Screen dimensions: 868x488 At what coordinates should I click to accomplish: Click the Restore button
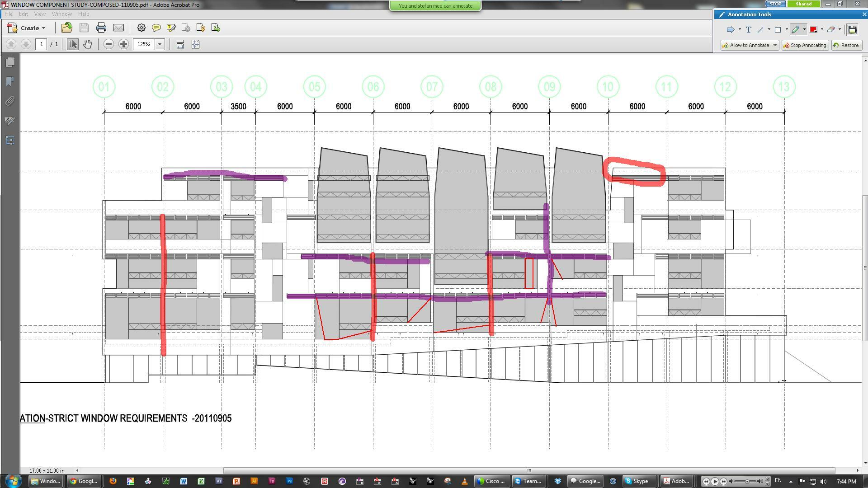pyautogui.click(x=846, y=45)
